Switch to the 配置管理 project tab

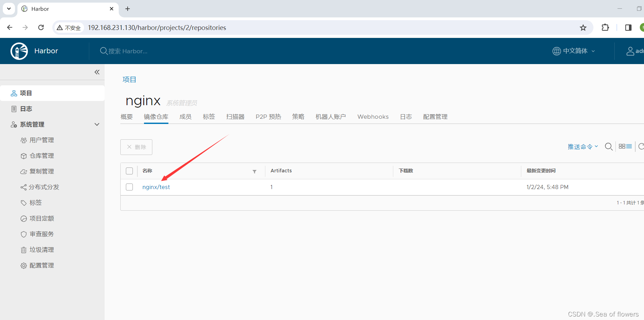tap(435, 117)
